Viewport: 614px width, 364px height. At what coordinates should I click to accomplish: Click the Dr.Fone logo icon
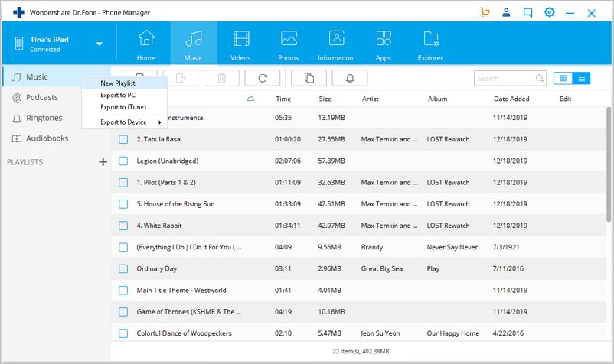click(x=19, y=12)
